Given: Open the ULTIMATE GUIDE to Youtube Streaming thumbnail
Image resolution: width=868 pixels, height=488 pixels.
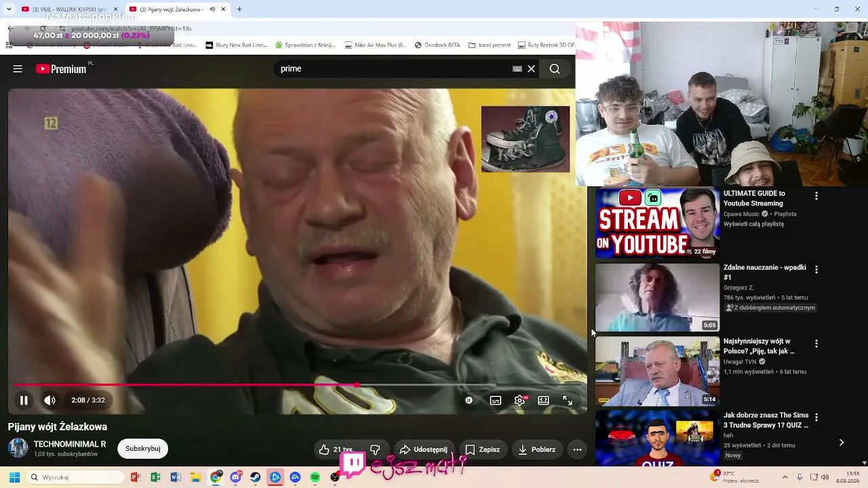Looking at the screenshot, I should pos(657,223).
